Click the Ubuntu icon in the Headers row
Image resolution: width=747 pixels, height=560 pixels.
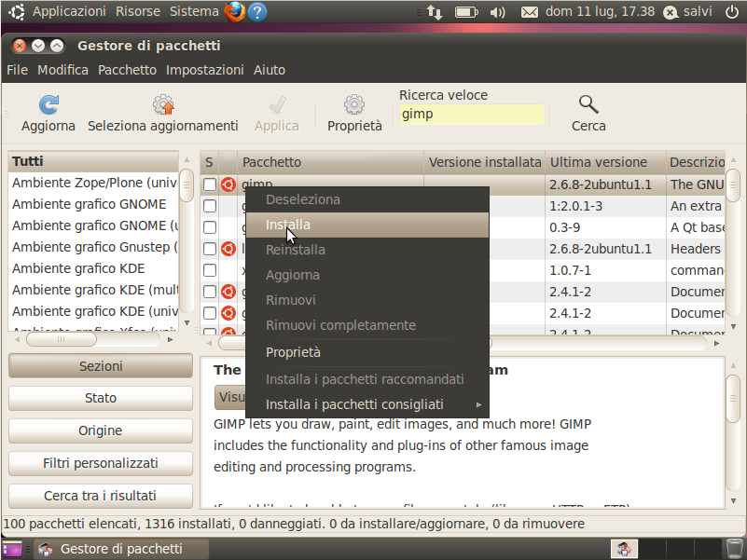pyautogui.click(x=228, y=249)
